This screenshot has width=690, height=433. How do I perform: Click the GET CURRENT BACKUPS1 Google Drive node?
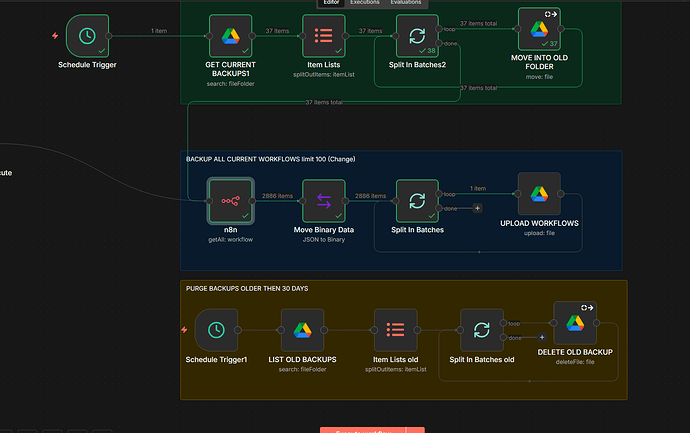(x=231, y=36)
